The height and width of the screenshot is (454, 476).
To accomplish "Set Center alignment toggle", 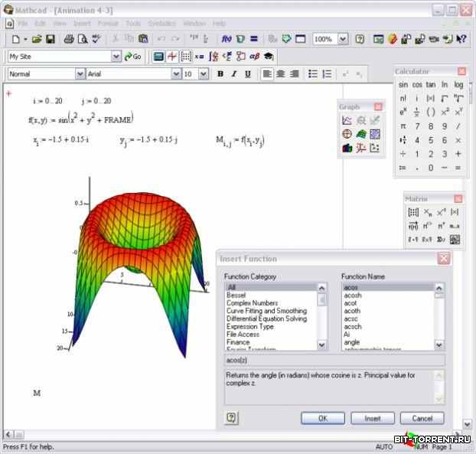I will click(x=281, y=73).
